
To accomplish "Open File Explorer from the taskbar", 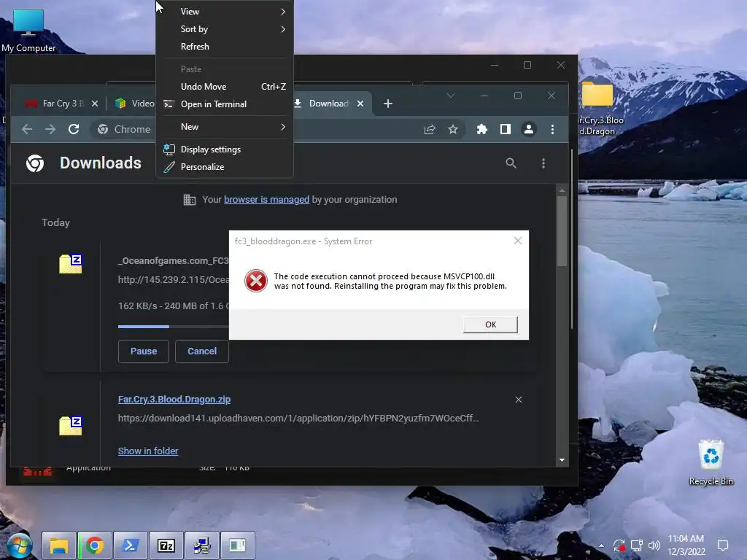I will pyautogui.click(x=59, y=545).
